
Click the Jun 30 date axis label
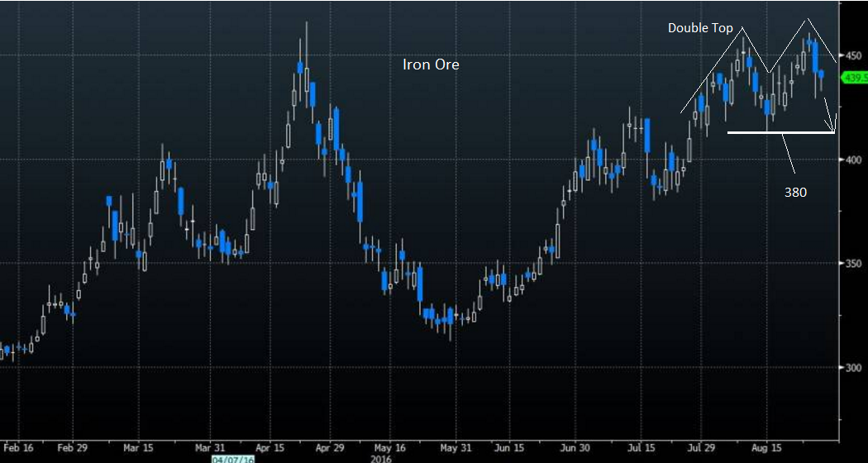click(574, 447)
